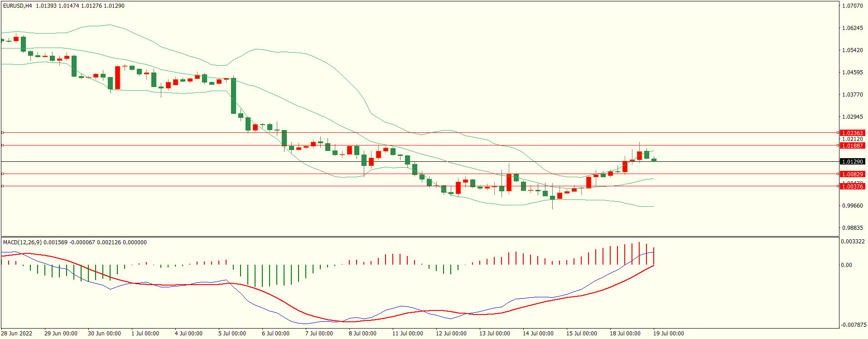Click the 7 Jul 00:00 date label

coord(319,334)
